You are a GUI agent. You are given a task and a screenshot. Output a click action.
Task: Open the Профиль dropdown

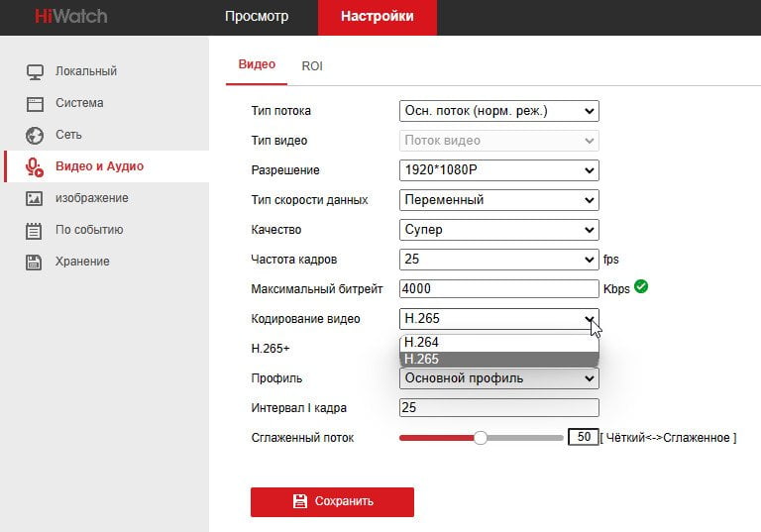click(x=499, y=378)
